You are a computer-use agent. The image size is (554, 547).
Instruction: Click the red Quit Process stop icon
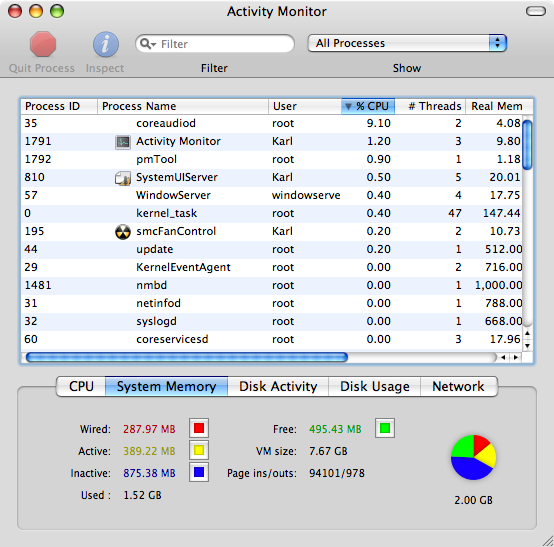[x=43, y=44]
